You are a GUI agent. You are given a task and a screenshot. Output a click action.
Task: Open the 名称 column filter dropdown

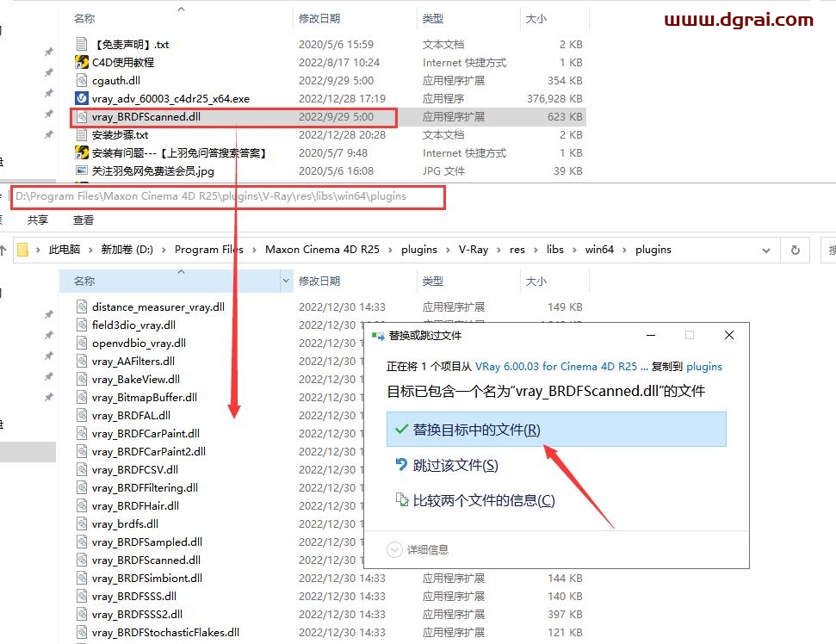tap(287, 281)
